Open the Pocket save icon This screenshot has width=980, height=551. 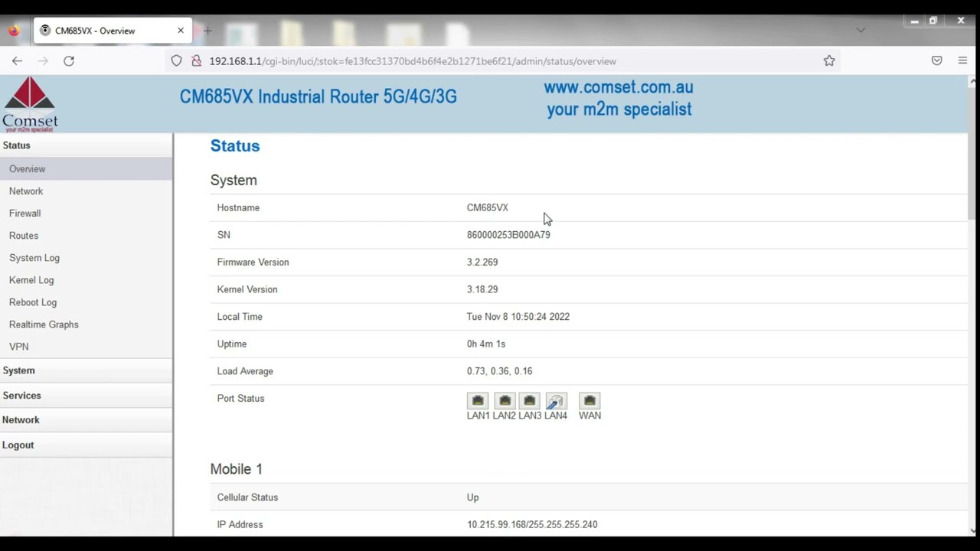(x=936, y=60)
